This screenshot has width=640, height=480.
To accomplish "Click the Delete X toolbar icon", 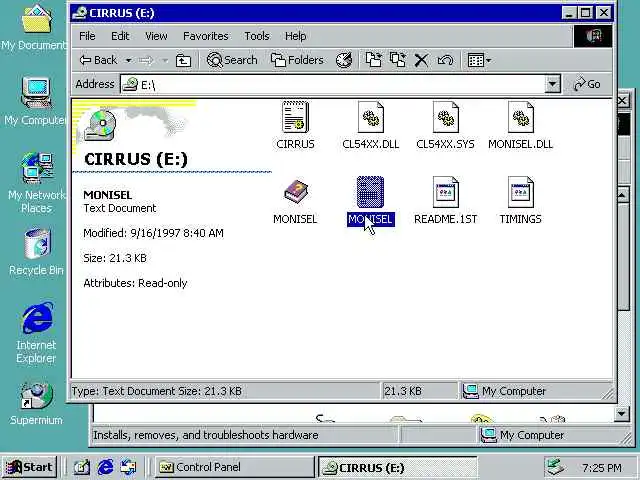I will coord(421,60).
